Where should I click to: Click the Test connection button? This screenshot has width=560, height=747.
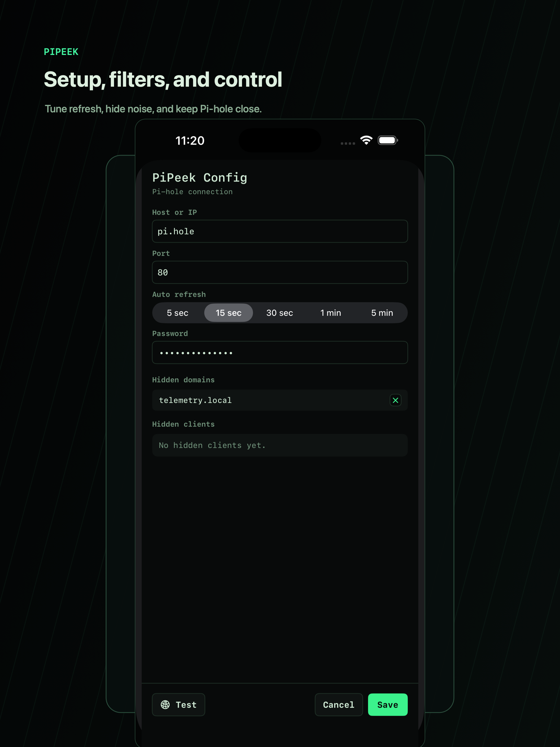pos(178,704)
